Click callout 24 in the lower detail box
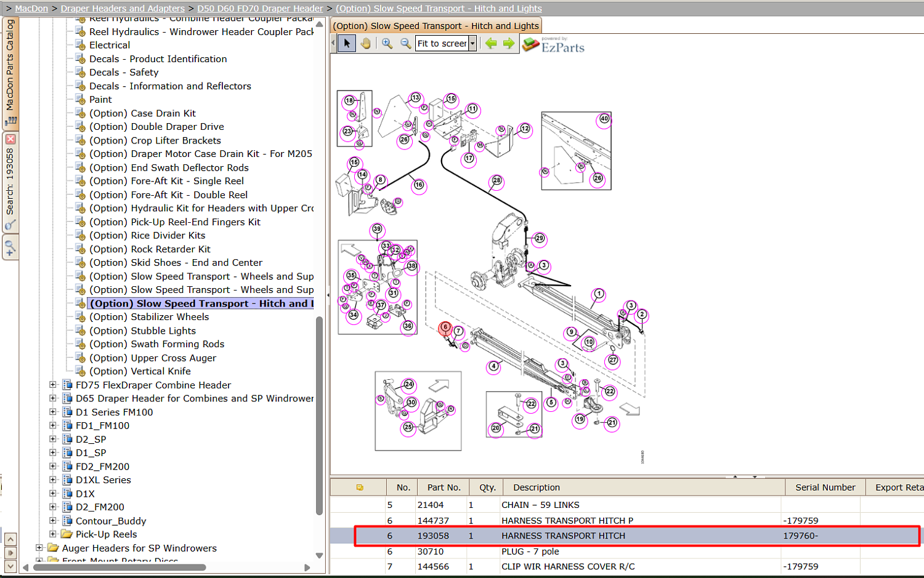Viewport: 924px width, 578px height. coord(408,385)
